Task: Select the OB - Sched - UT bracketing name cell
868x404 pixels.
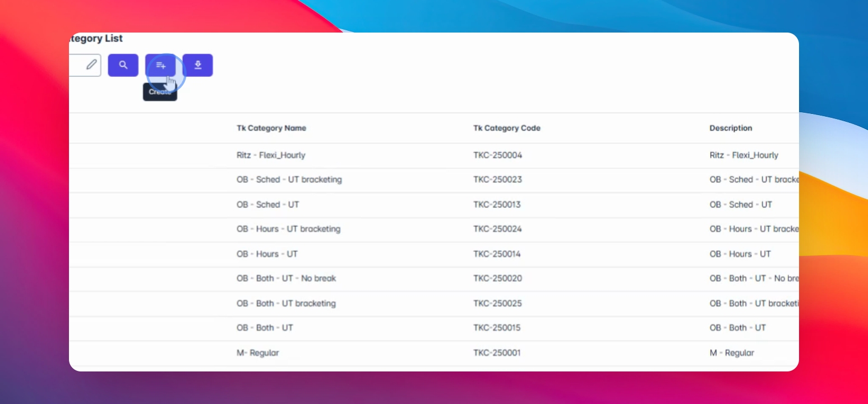Action: click(289, 180)
